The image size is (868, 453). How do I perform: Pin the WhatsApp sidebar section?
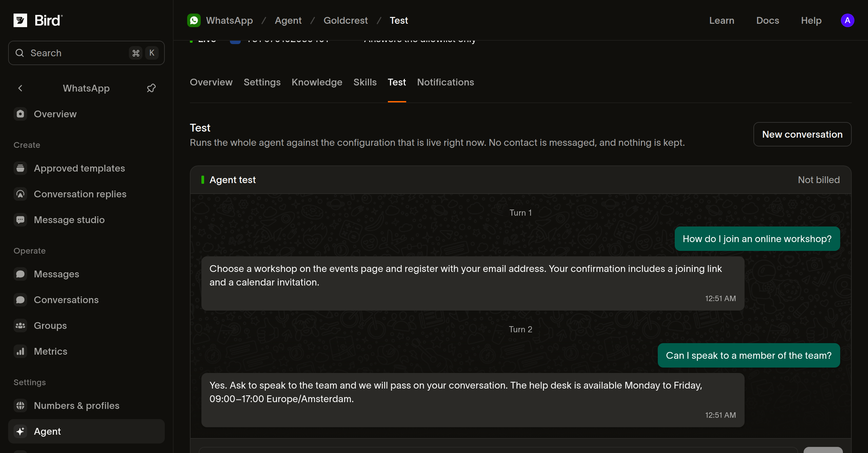click(151, 88)
